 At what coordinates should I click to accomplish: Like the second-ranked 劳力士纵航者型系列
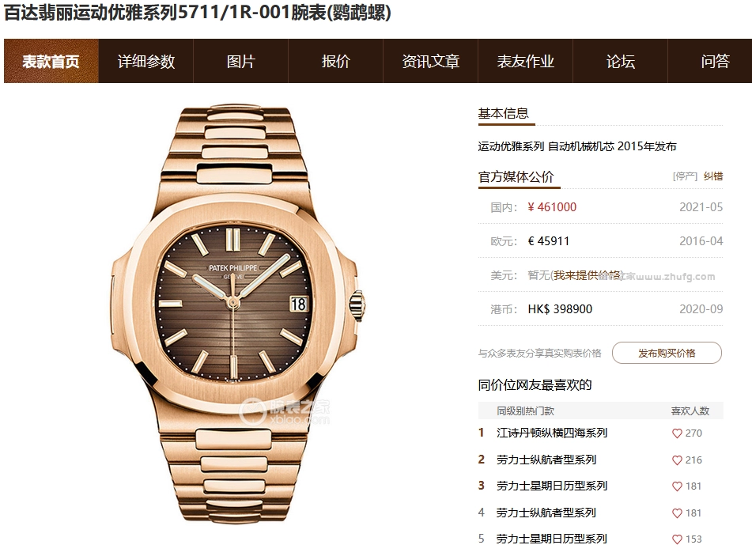[x=677, y=460]
